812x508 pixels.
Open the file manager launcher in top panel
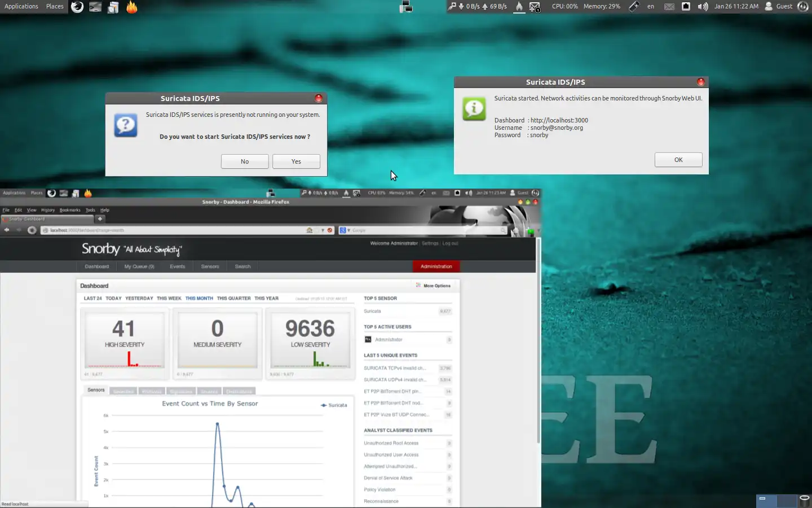click(113, 7)
